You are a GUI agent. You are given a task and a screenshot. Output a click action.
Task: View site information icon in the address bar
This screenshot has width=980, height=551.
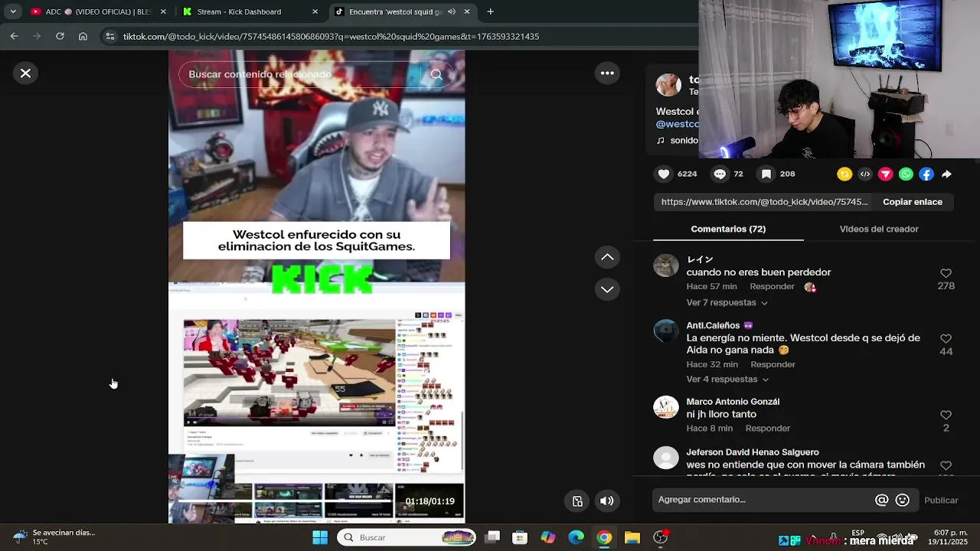click(x=110, y=36)
